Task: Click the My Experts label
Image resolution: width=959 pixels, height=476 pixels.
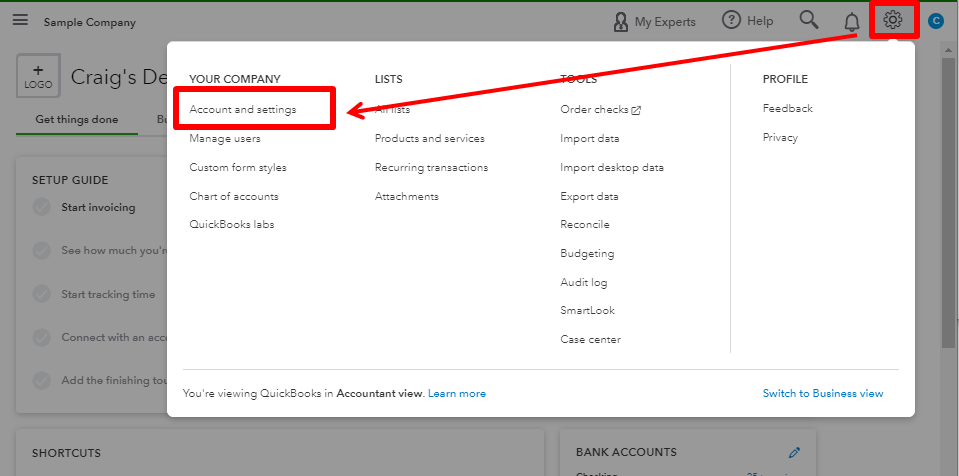Action: click(x=665, y=22)
